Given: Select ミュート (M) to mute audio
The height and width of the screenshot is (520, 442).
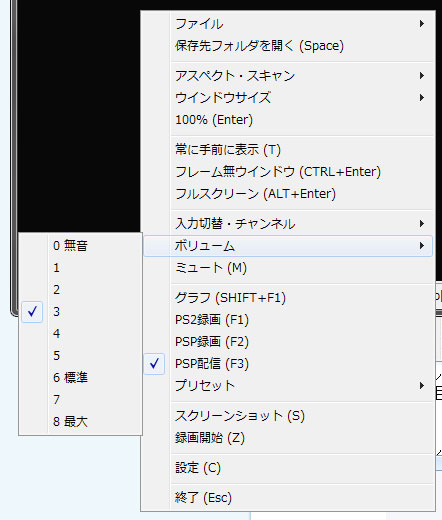Looking at the screenshot, I should 288,268.
